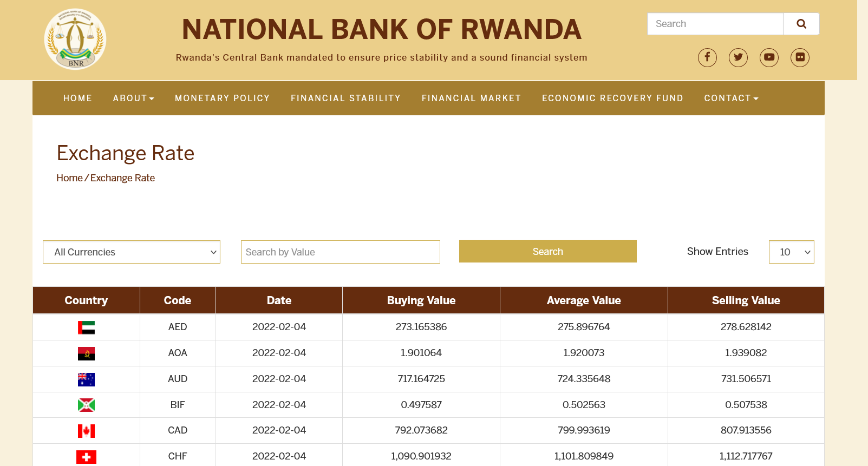The height and width of the screenshot is (466, 868).
Task: Click the UAE flag in AED row
Action: (x=86, y=327)
